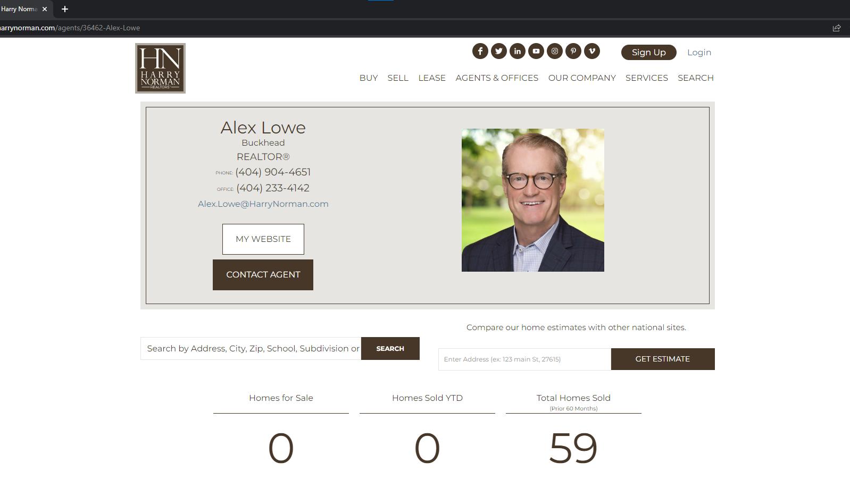Click the GET ESTIMATE button

tap(663, 359)
